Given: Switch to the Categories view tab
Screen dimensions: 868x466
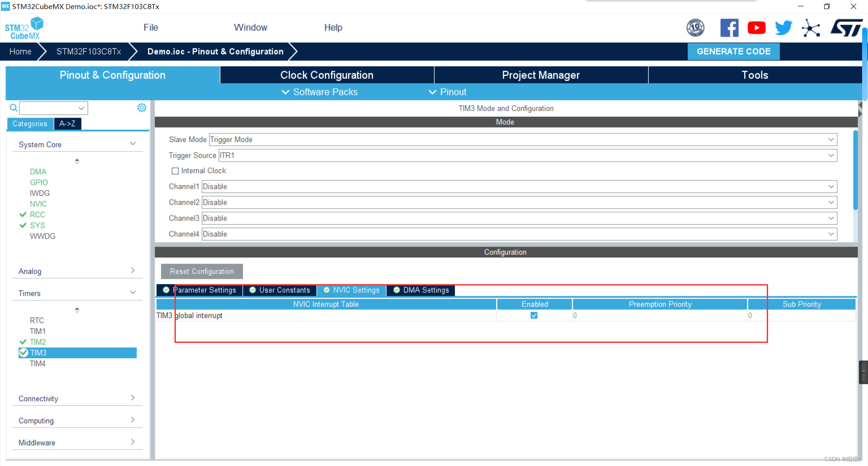Looking at the screenshot, I should point(30,124).
